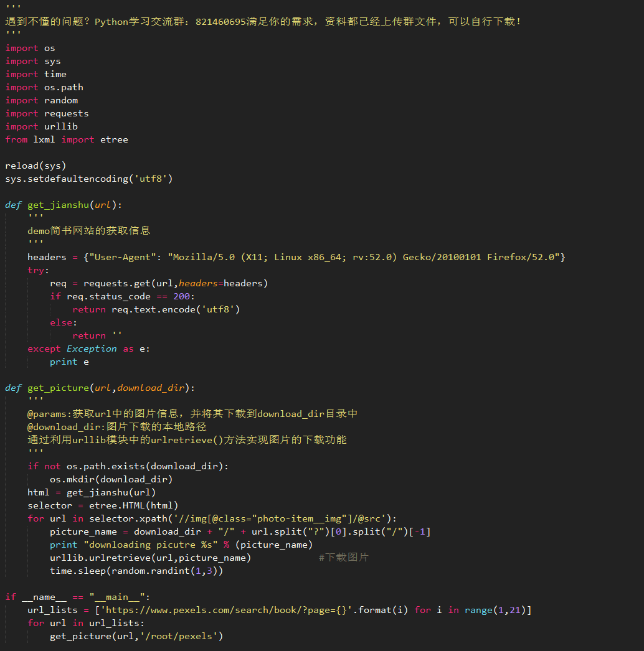Click the line returning an empty string

click(97, 336)
